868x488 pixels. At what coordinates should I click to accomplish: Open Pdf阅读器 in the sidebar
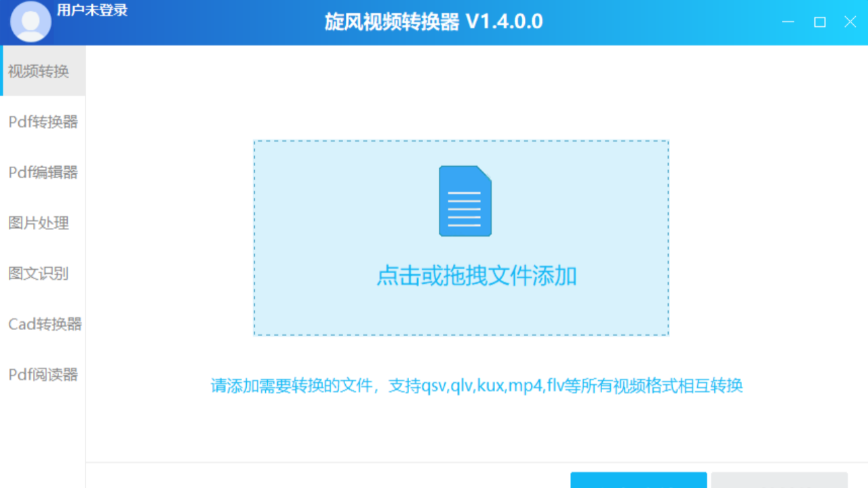point(43,374)
